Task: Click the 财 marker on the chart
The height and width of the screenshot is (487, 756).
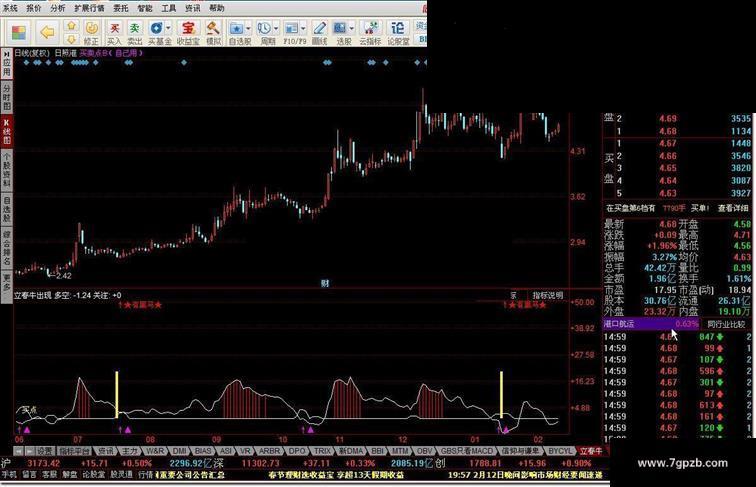Action: 325,283
